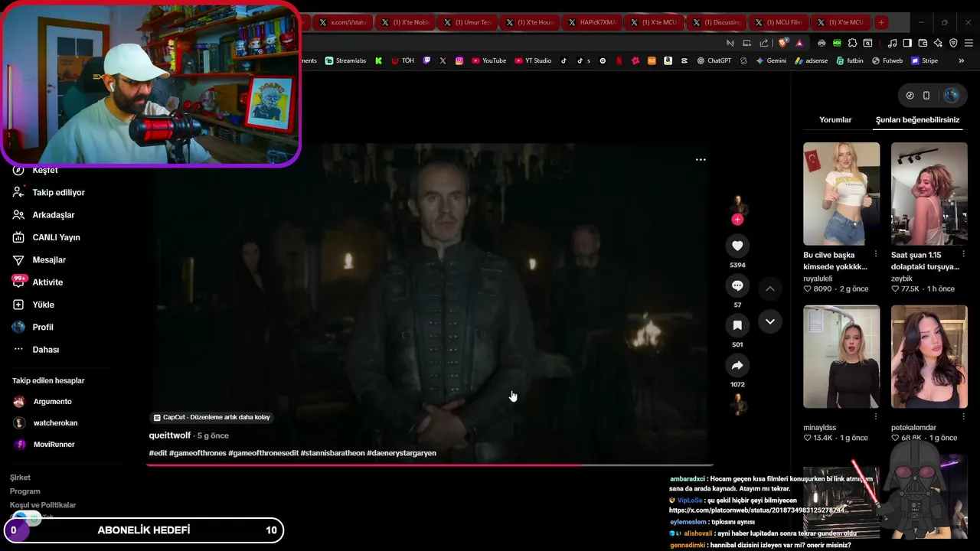The image size is (980, 551).
Task: Expand the bookmarks overflow chevron
Action: [962, 60]
